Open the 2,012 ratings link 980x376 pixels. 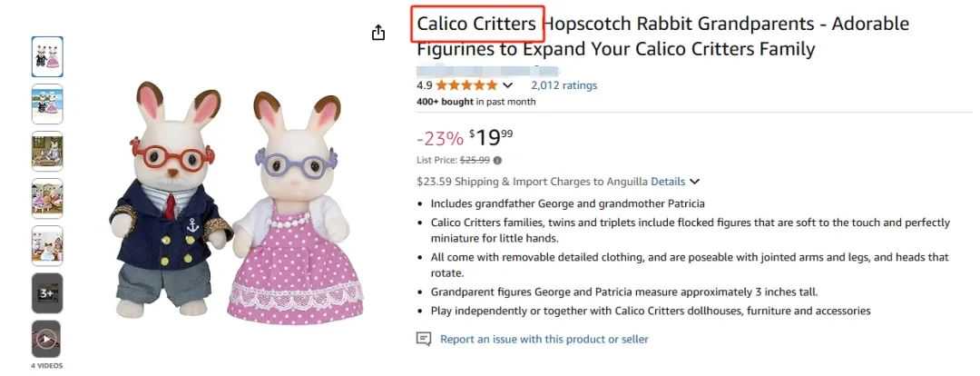click(x=563, y=85)
